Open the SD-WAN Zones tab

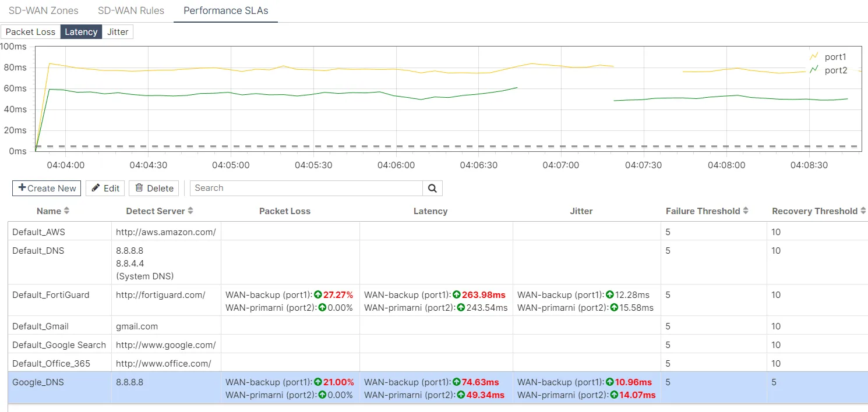coord(43,10)
